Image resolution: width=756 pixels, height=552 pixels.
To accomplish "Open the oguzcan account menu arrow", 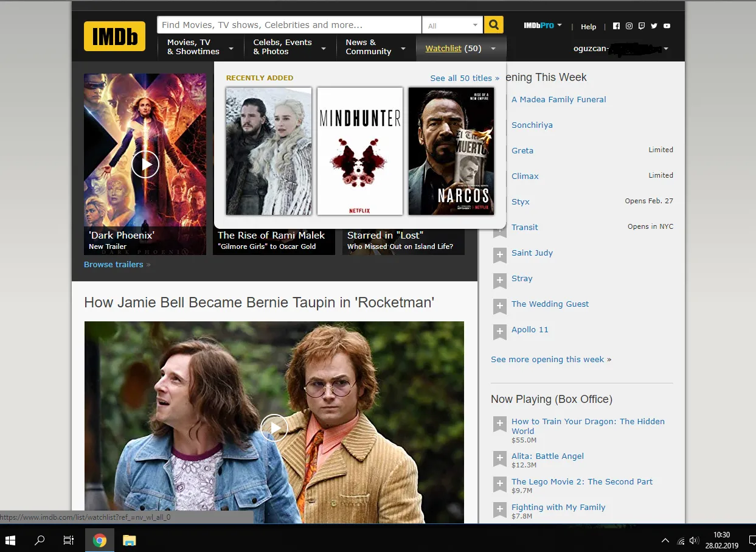I will [666, 49].
